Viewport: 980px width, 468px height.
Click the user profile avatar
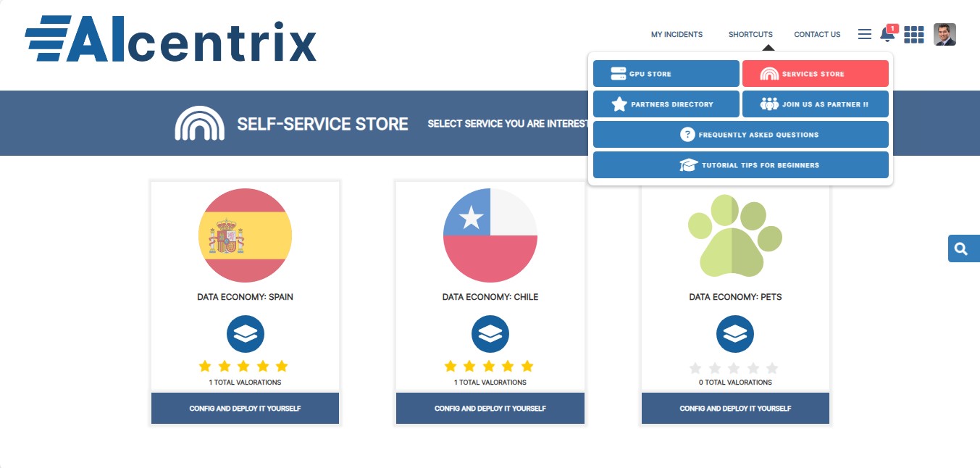(945, 35)
